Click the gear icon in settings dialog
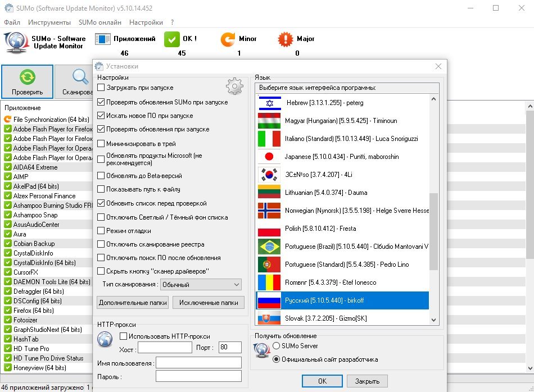 pos(234,86)
